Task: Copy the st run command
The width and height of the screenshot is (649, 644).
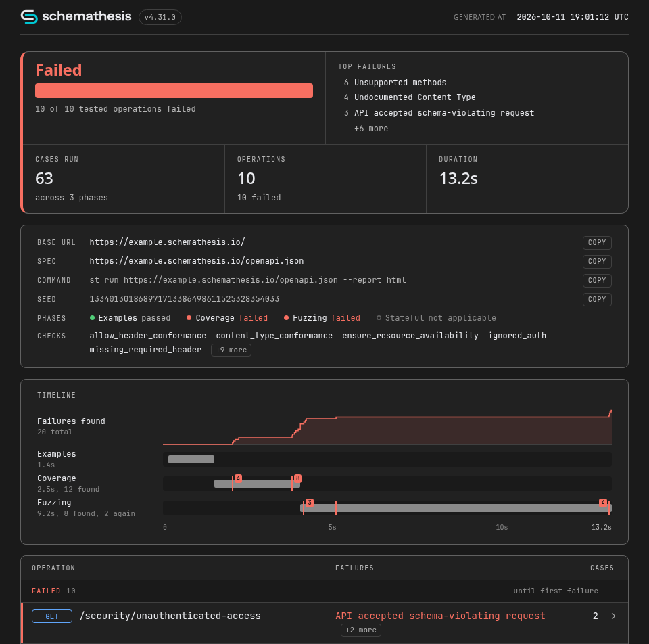Action: [x=596, y=280]
